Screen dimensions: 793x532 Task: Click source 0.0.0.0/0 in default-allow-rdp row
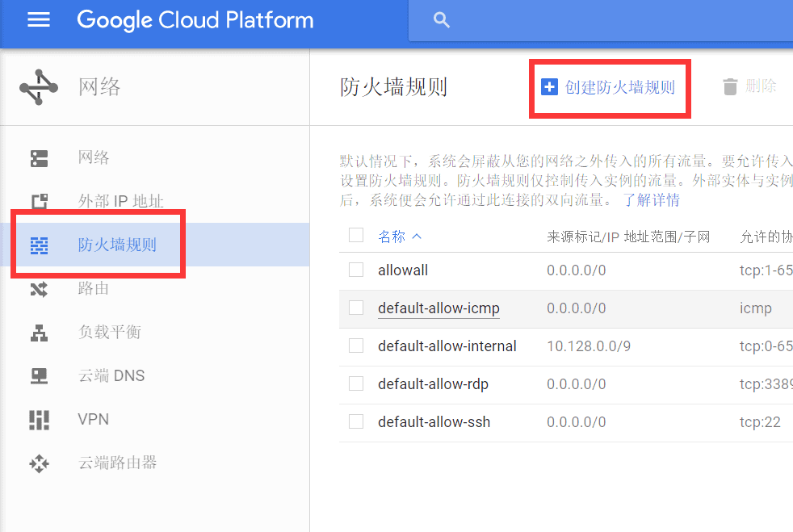pos(576,383)
